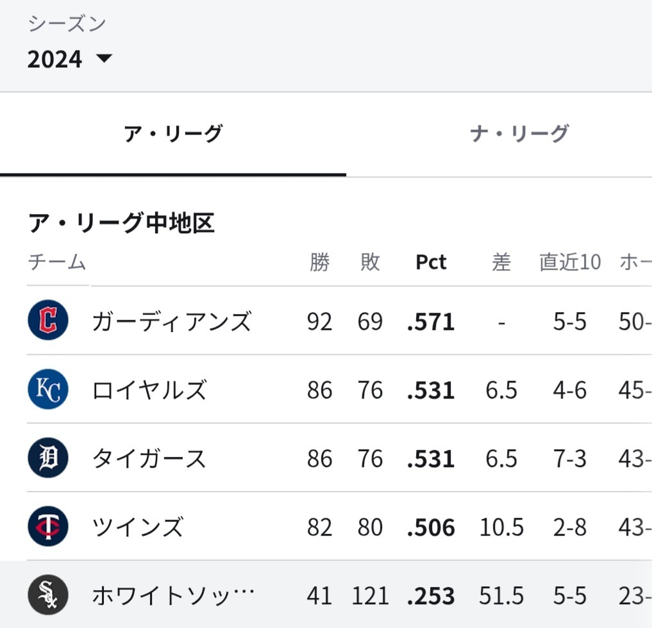Image resolution: width=652 pixels, height=644 pixels.
Task: Sort by 勝 wins column header
Action: click(320, 262)
